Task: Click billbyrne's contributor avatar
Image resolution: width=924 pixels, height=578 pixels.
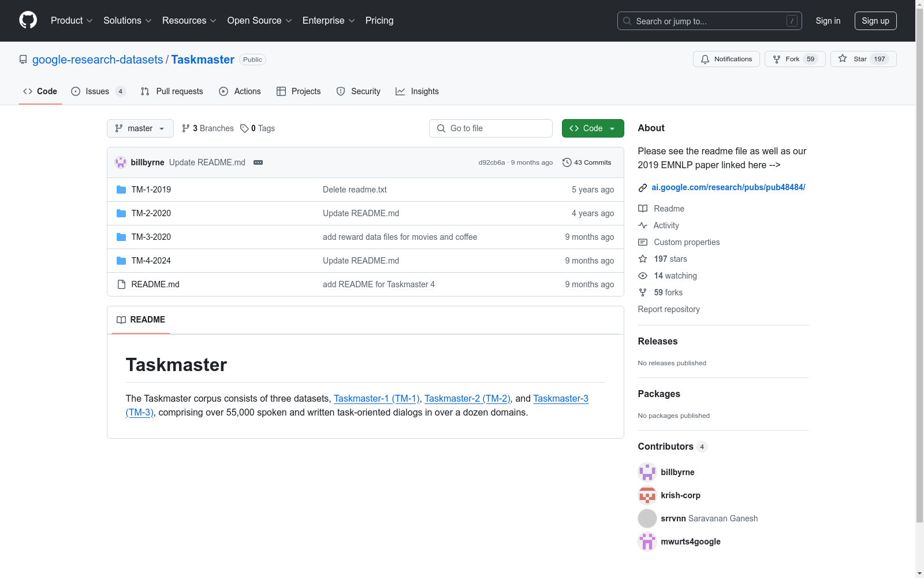Action: coord(647,472)
